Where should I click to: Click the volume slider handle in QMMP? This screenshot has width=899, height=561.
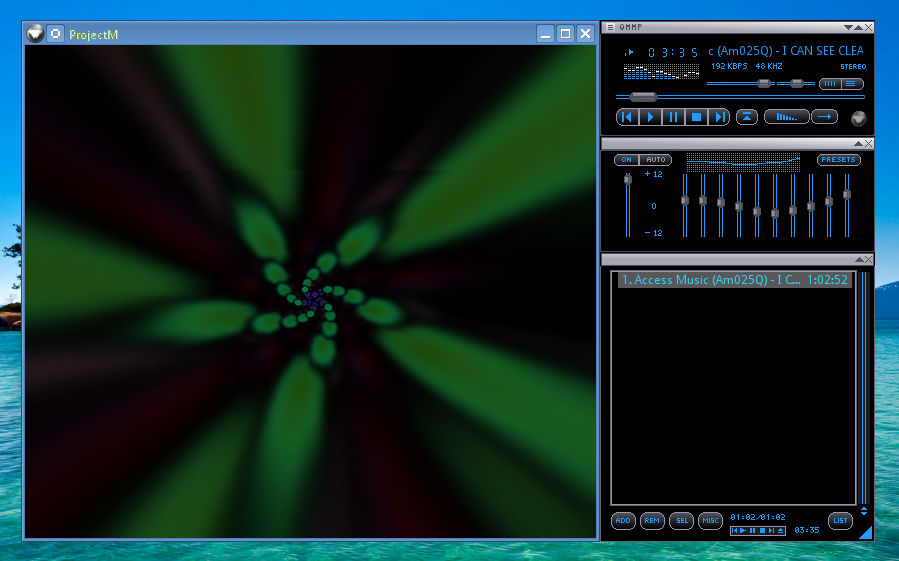764,84
